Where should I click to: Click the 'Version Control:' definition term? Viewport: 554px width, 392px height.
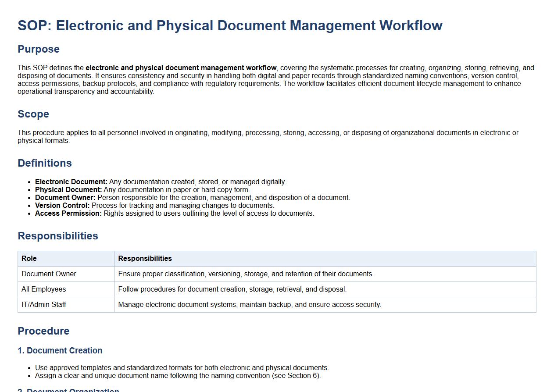62,206
